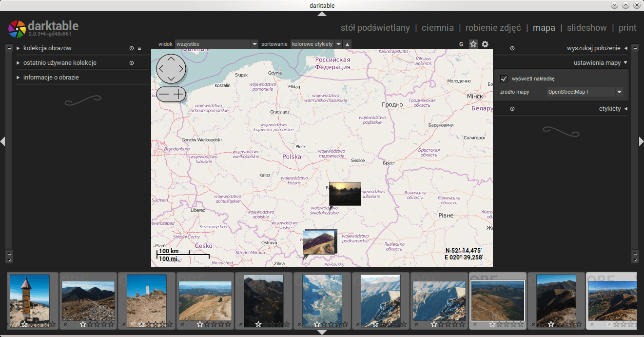Collapse the left side panel

click(x=2, y=141)
